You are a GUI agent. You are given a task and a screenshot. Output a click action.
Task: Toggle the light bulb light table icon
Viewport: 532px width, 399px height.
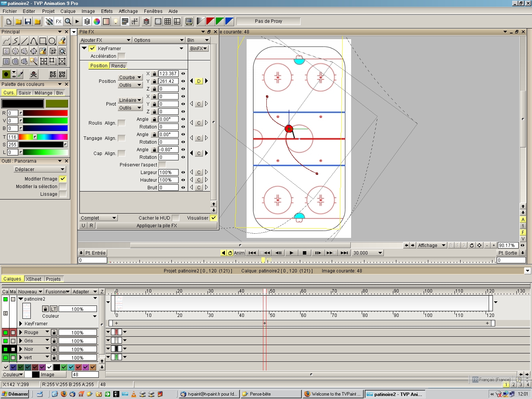point(116,21)
